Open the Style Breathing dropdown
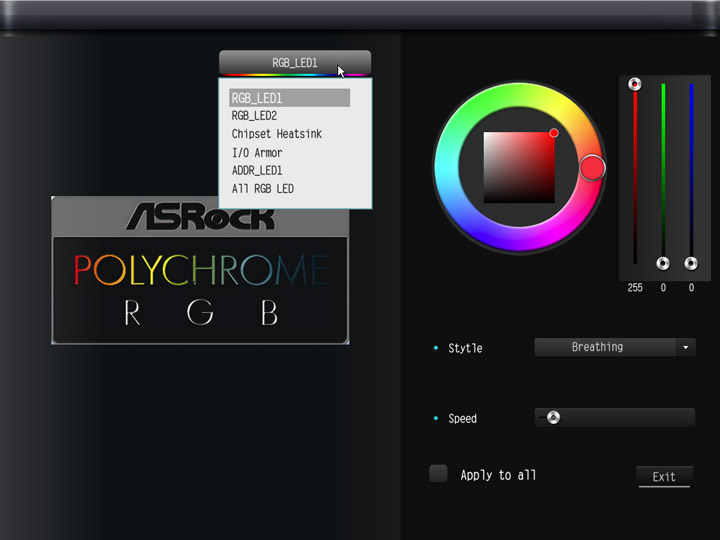Viewport: 720px width, 540px height. coord(615,347)
